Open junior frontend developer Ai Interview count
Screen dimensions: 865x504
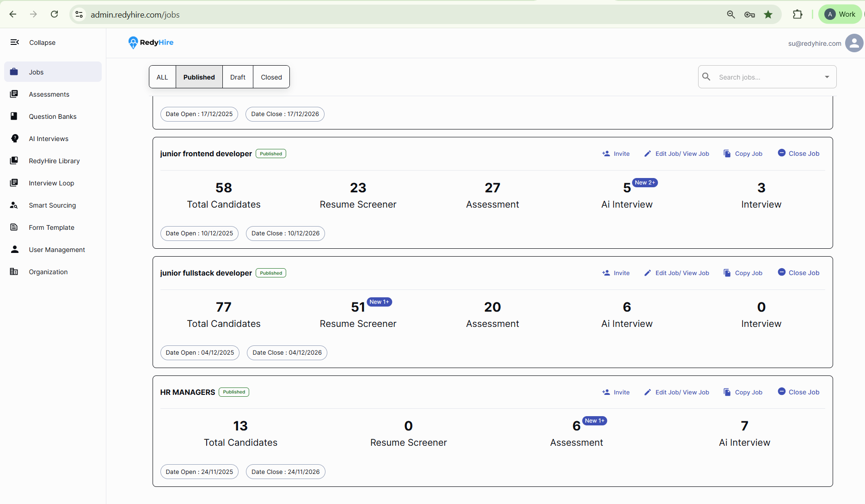coord(626,188)
